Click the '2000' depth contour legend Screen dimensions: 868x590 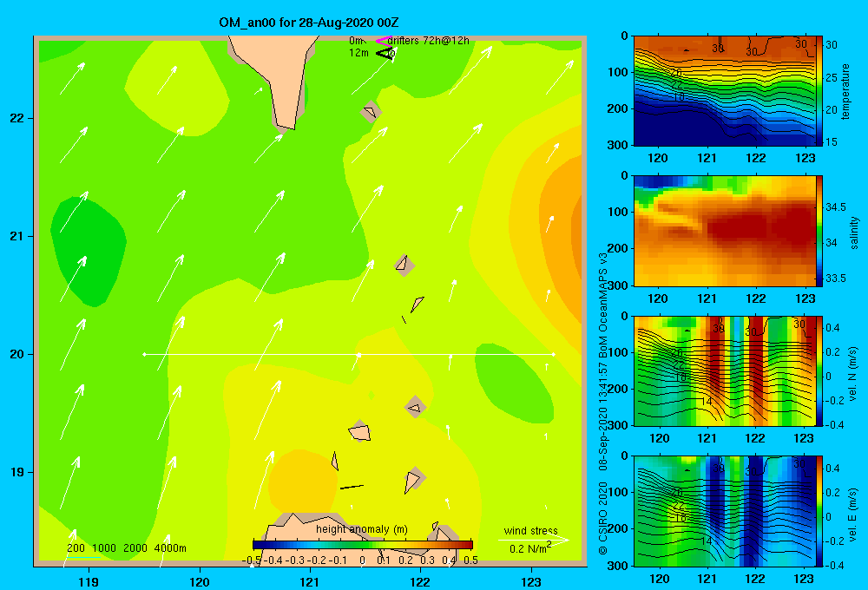[135, 548]
